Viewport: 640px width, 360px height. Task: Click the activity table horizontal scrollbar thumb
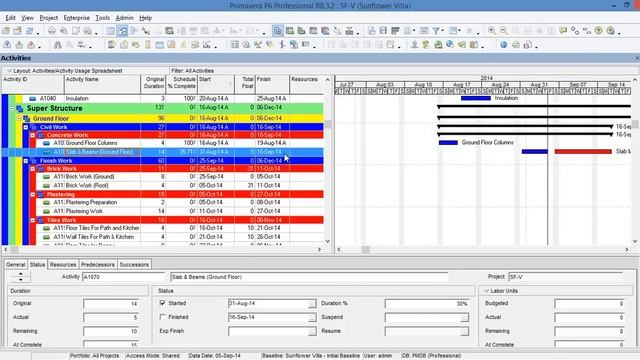coord(14,249)
